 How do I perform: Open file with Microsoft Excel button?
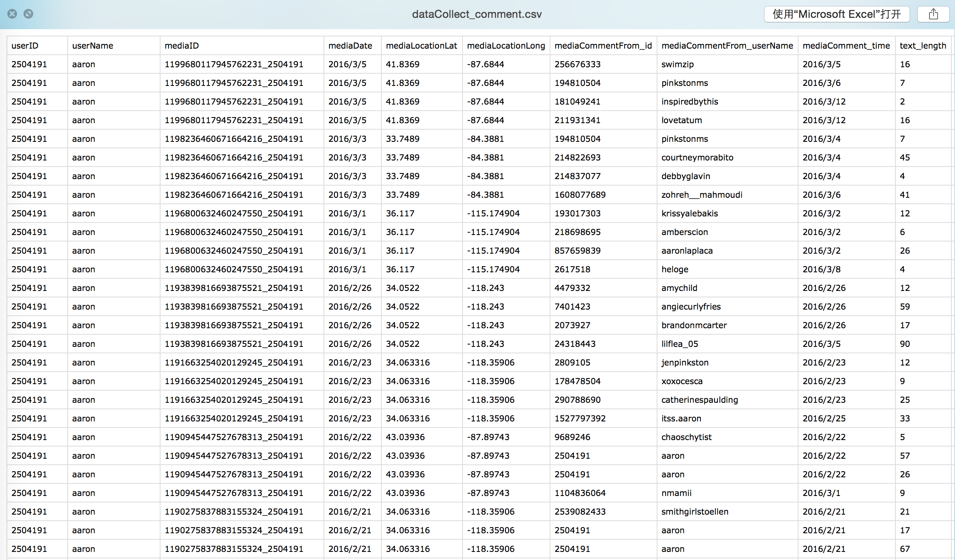pos(837,14)
